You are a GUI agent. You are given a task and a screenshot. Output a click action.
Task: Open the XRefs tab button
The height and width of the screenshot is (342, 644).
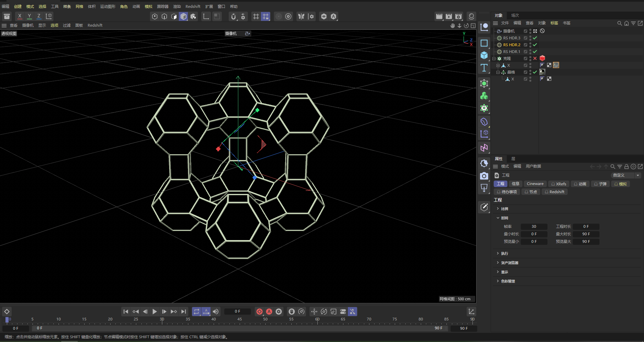click(x=559, y=184)
